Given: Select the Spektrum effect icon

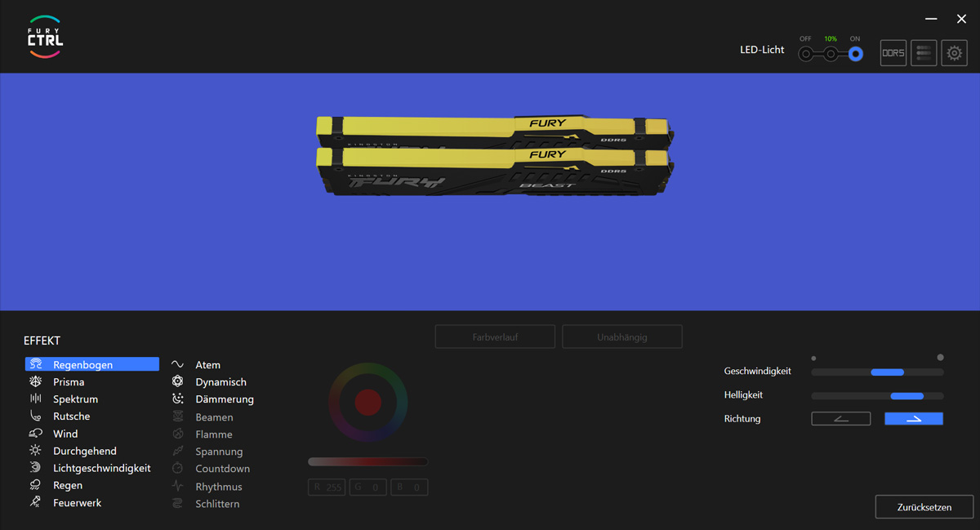Looking at the screenshot, I should click(x=36, y=399).
